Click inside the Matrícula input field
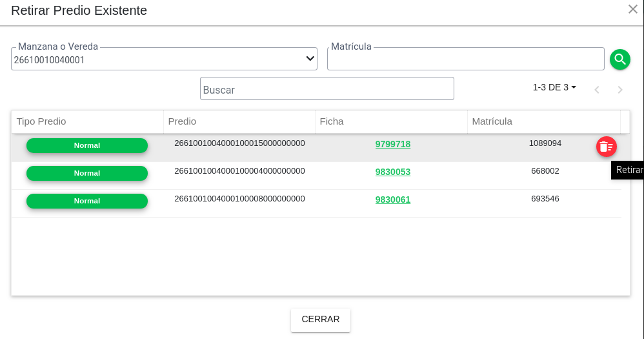Viewport: 644px width, 339px height. point(465,59)
